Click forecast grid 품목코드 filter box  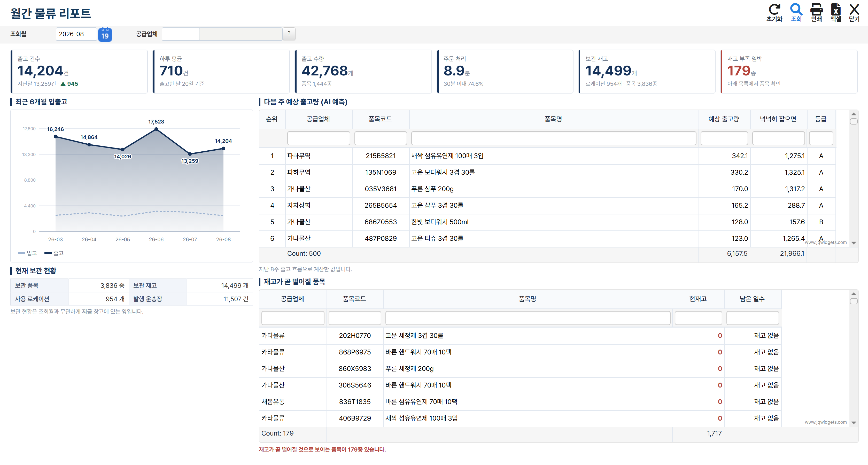point(381,138)
